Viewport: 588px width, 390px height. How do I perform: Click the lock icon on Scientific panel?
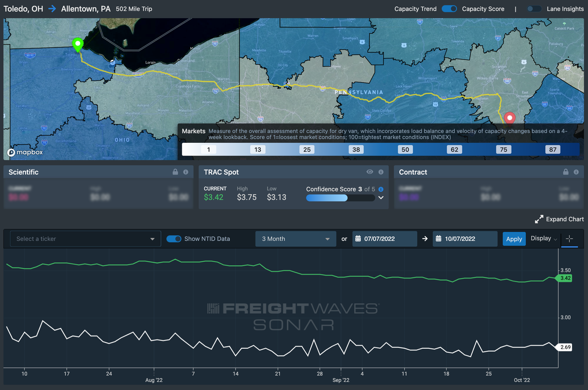[175, 172]
